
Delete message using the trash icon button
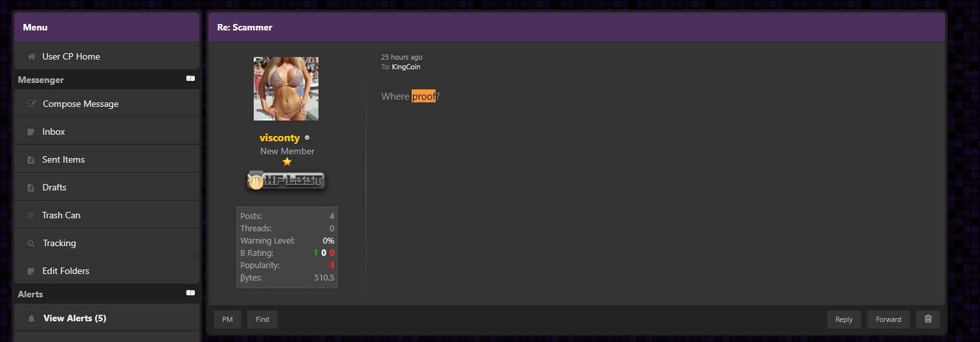pyautogui.click(x=928, y=319)
